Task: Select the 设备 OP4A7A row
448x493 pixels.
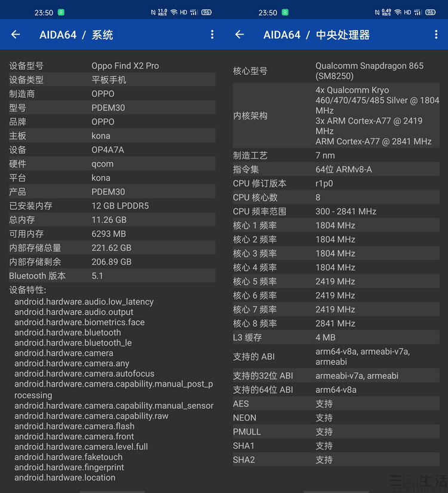Action: pos(112,149)
